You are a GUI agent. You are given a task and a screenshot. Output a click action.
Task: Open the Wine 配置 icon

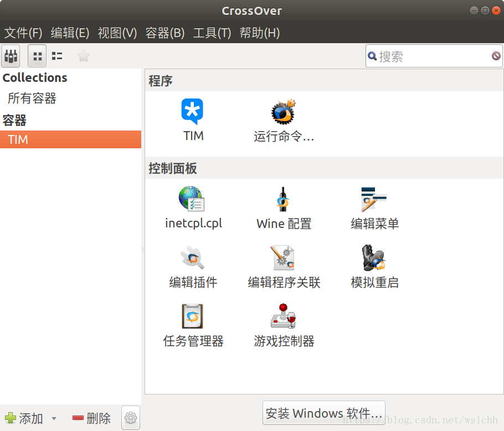[x=283, y=199]
